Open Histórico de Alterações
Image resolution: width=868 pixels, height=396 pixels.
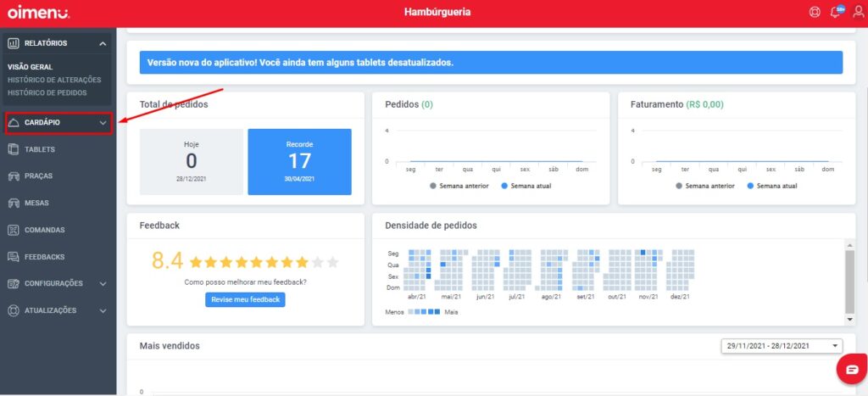pos(54,80)
